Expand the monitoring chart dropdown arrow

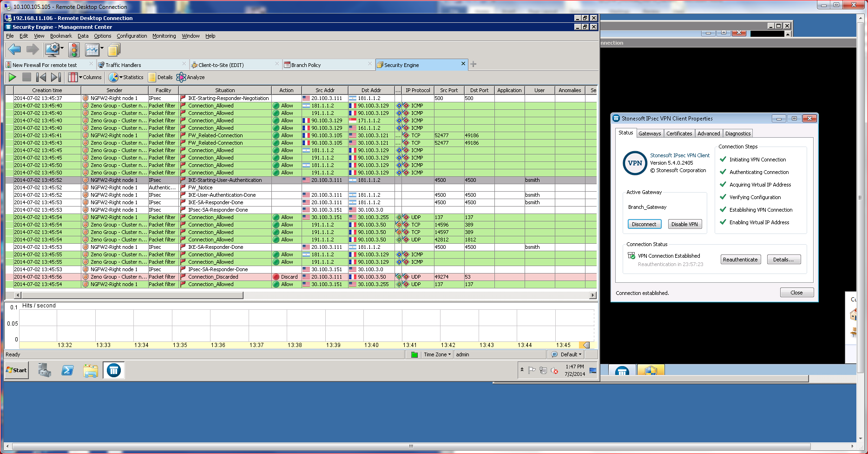[x=102, y=47]
